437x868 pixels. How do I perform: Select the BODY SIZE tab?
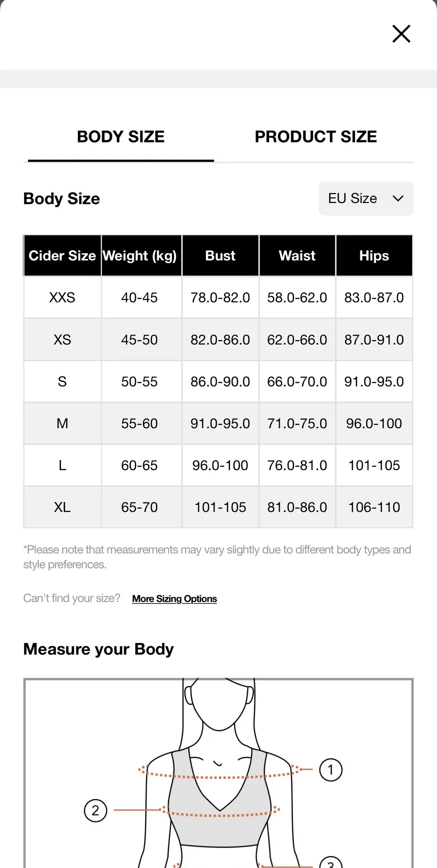pos(121,137)
